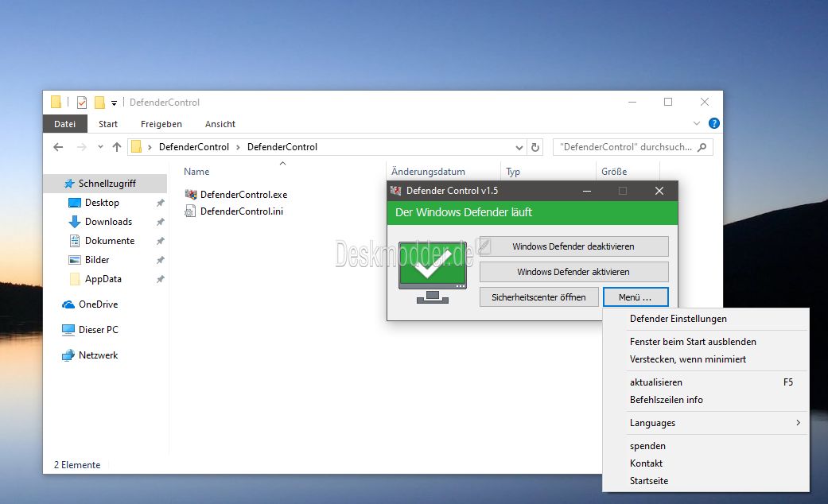Open Netzwerk in navigation pane
Screen dimensions: 828x504
(x=98, y=355)
